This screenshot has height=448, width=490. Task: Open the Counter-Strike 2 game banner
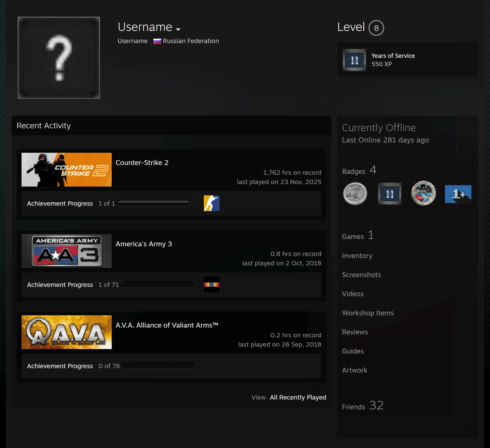(x=67, y=170)
